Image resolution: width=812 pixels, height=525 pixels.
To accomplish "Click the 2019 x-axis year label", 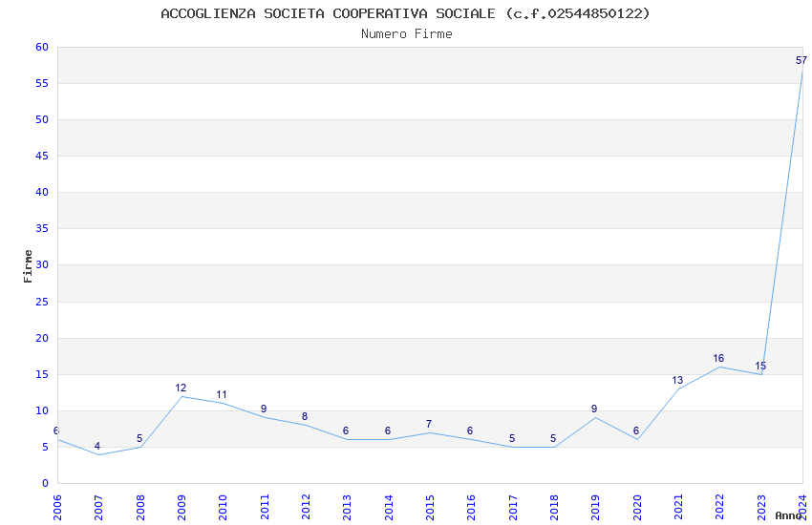I will pyautogui.click(x=595, y=508).
